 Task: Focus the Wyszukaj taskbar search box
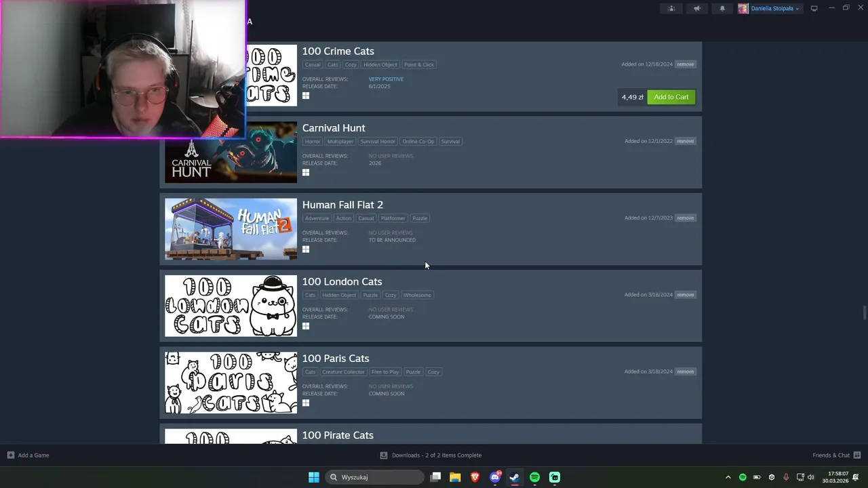[374, 477]
